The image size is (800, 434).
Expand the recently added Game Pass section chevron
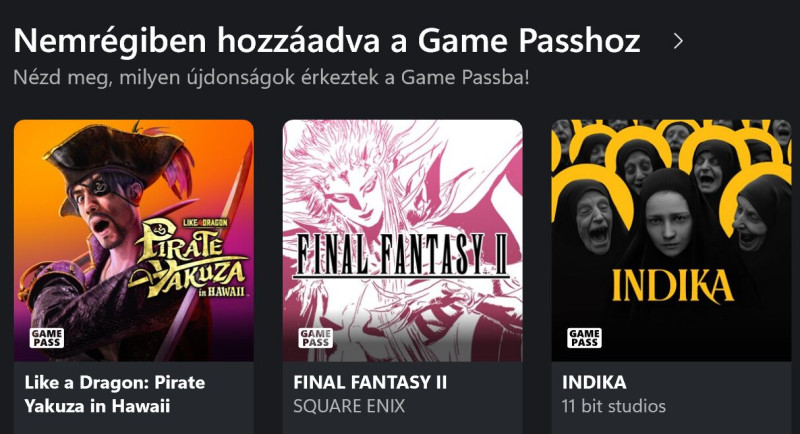click(678, 41)
